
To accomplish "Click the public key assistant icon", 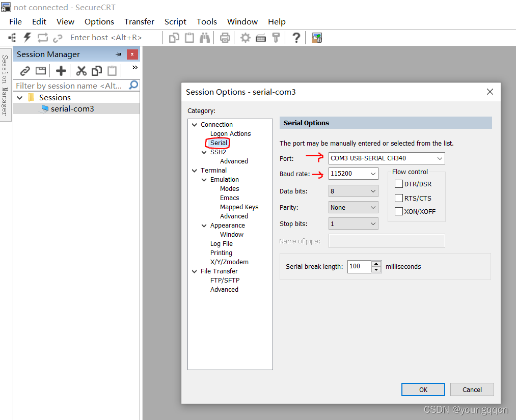I will (x=276, y=38).
